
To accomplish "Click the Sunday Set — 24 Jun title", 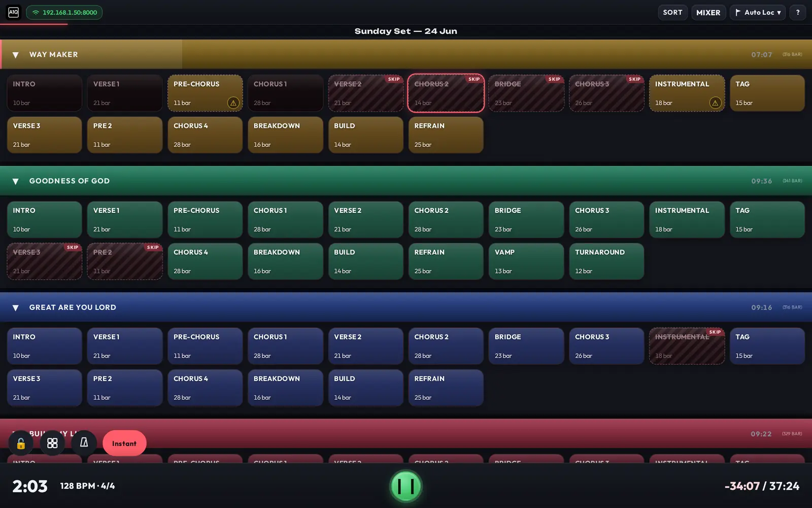I will [405, 31].
